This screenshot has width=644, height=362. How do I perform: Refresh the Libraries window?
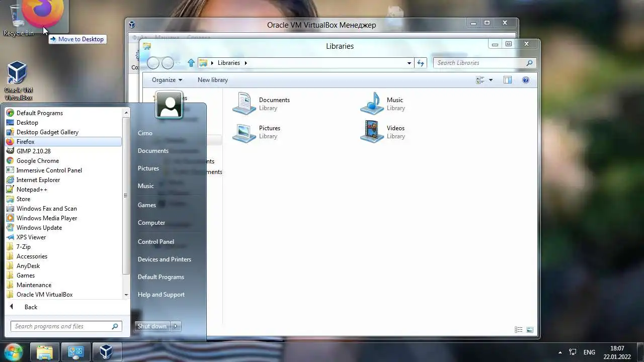tap(421, 63)
